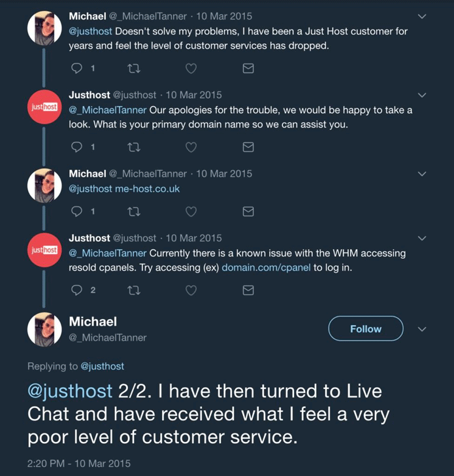
Task: Open the me-host.co.uk link
Action: click(148, 189)
